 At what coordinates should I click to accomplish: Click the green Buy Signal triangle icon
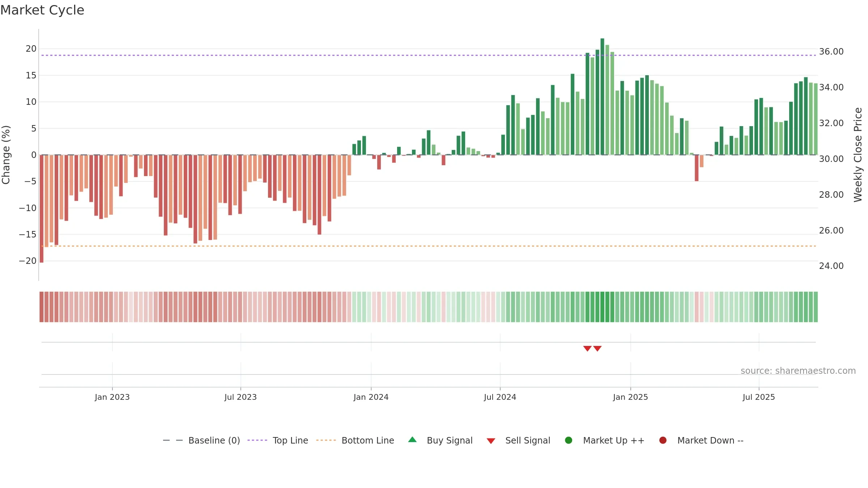[412, 440]
